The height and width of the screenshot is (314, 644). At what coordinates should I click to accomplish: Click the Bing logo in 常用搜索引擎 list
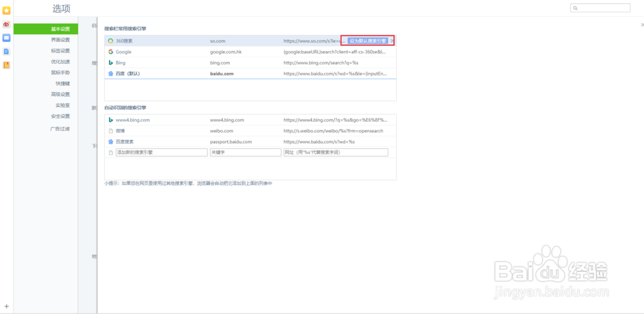pyautogui.click(x=111, y=63)
